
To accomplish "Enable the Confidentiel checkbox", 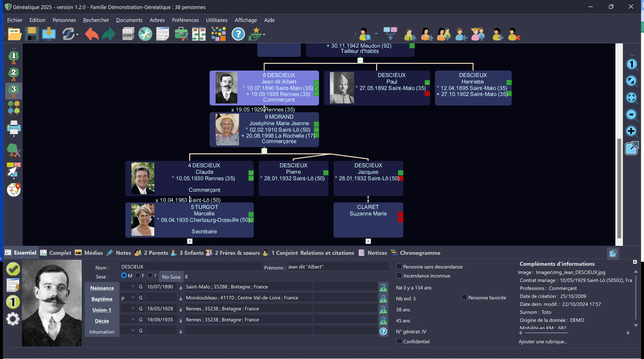I will click(x=399, y=341).
